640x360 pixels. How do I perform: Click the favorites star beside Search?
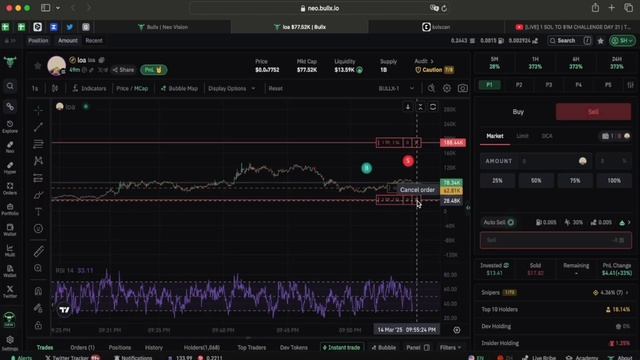pyautogui.click(x=600, y=41)
